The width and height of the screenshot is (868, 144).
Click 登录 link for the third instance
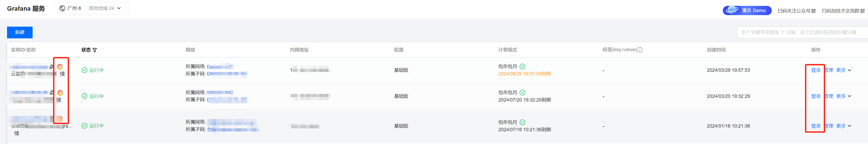[815, 126]
